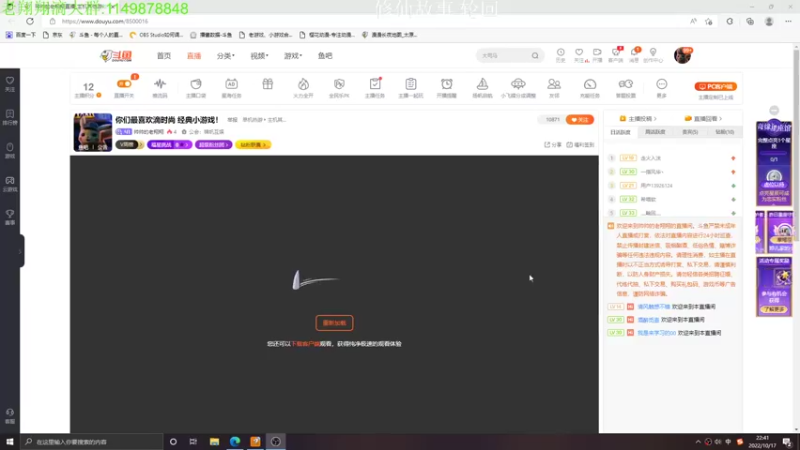Open the 发帖 people icon

pos(554,87)
